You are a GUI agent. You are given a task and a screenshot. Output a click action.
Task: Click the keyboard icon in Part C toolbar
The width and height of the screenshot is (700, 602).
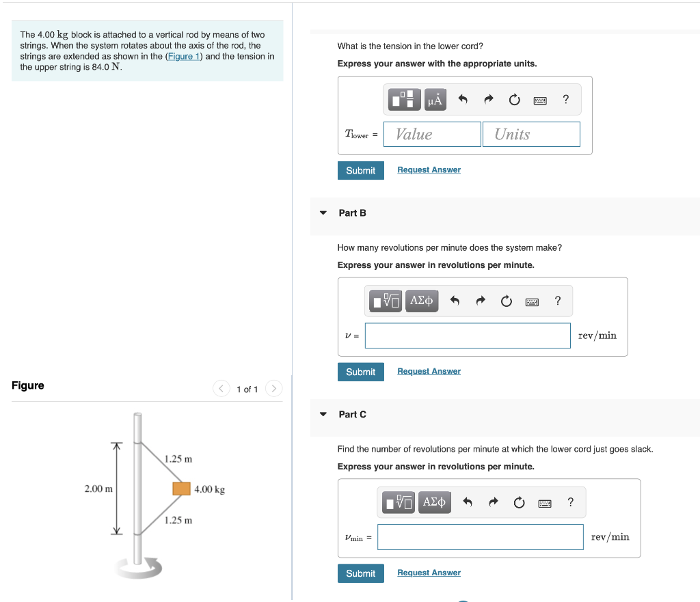(545, 502)
